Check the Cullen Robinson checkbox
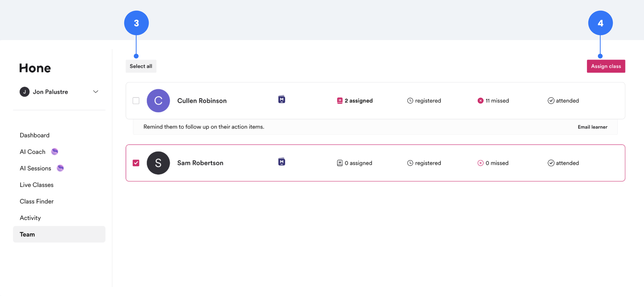 coord(136,101)
